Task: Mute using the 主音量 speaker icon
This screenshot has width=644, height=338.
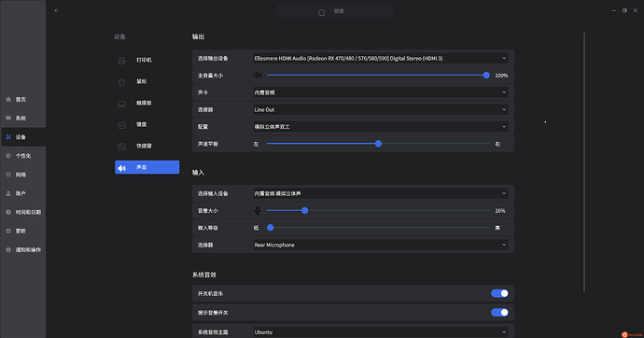Action: click(258, 75)
